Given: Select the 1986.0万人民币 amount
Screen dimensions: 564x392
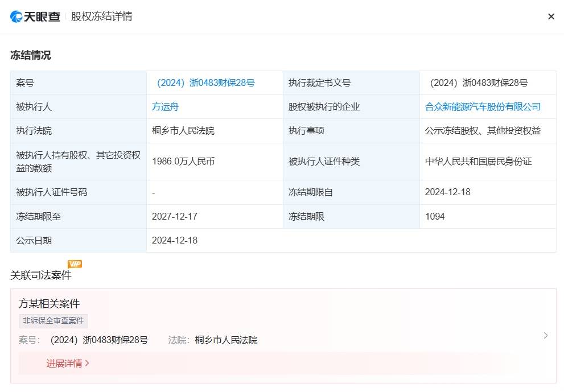Looking at the screenshot, I should tap(183, 161).
